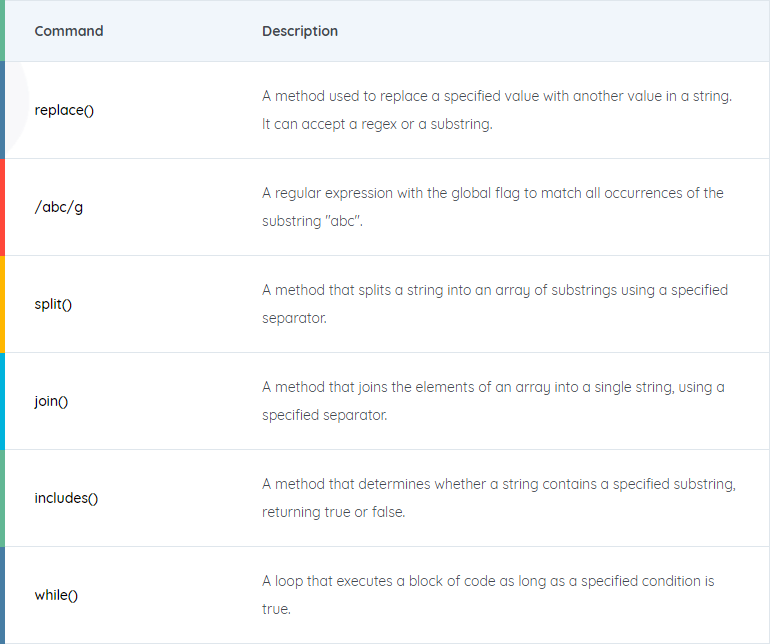The height and width of the screenshot is (644, 770).
Task: Click the Description column header
Action: [300, 31]
